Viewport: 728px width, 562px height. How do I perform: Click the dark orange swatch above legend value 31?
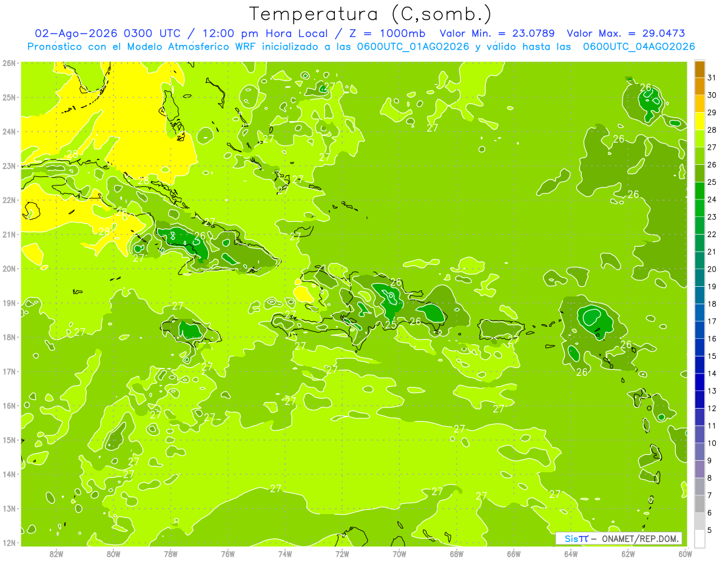[x=699, y=69]
